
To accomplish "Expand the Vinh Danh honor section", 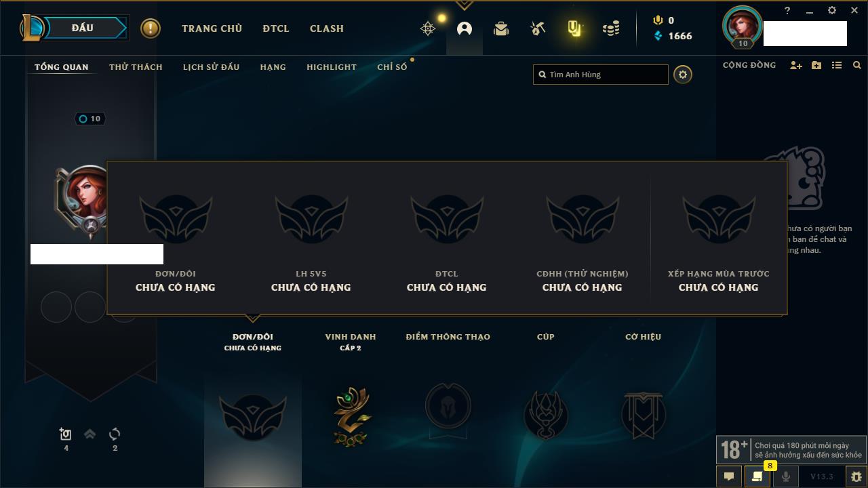I will (351, 342).
